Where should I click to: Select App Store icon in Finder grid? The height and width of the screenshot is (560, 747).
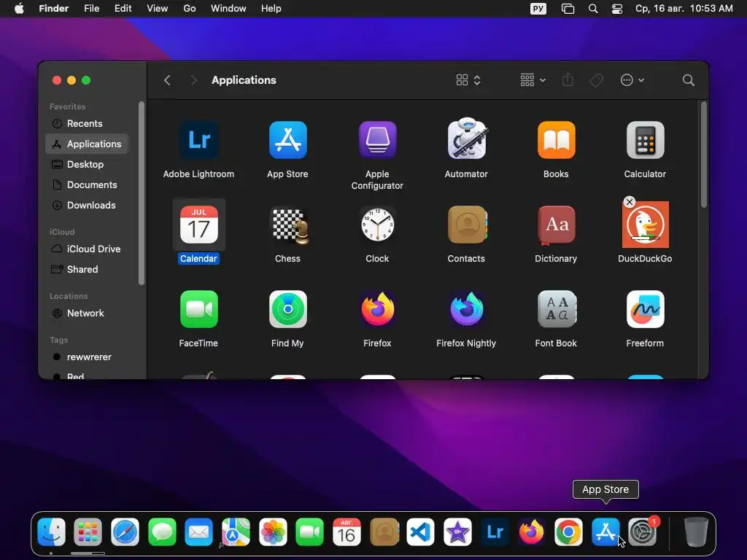(287, 140)
